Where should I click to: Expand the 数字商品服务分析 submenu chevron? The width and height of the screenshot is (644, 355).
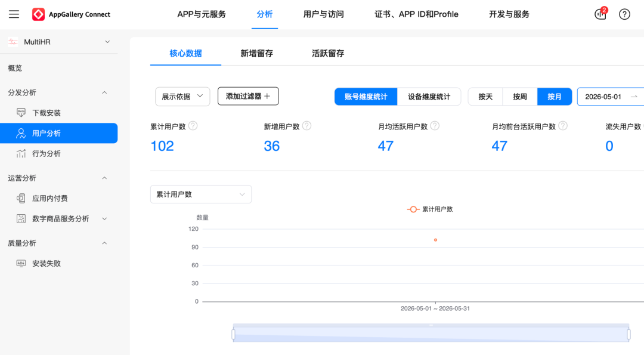pos(104,219)
